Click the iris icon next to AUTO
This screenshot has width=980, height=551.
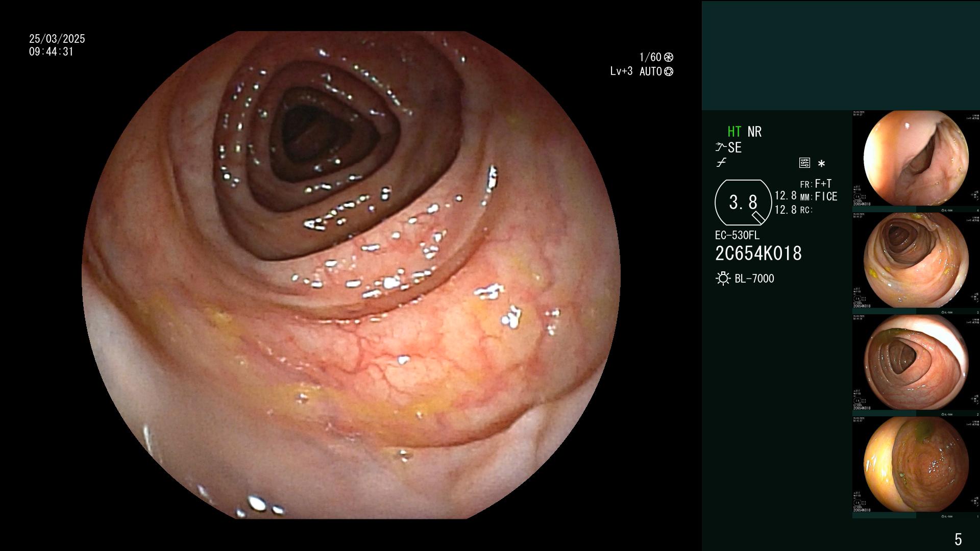[x=669, y=71]
